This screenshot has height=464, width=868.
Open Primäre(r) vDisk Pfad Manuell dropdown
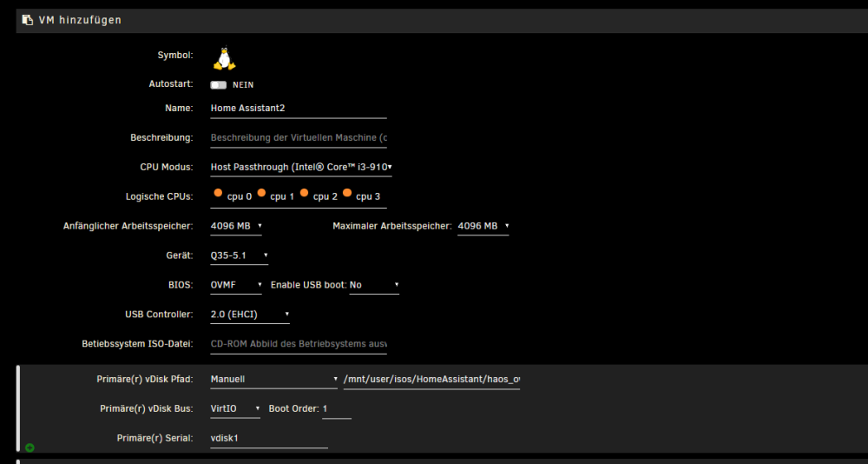coord(274,379)
